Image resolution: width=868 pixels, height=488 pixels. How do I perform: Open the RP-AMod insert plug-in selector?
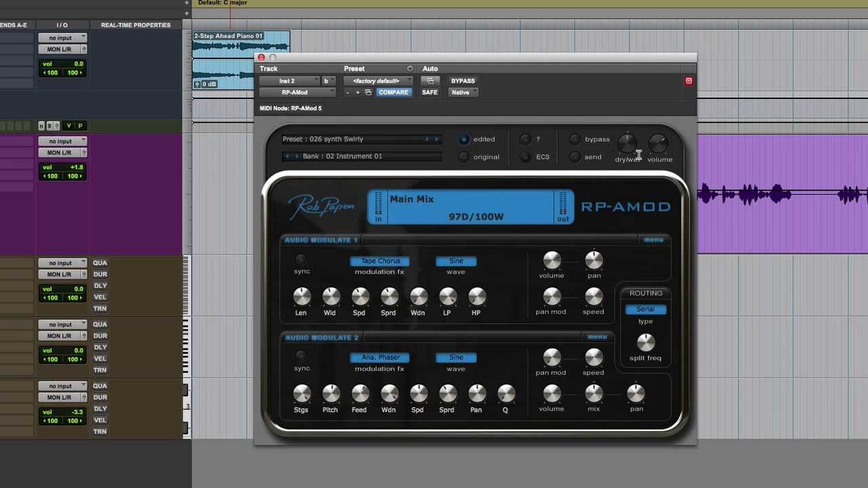[298, 92]
